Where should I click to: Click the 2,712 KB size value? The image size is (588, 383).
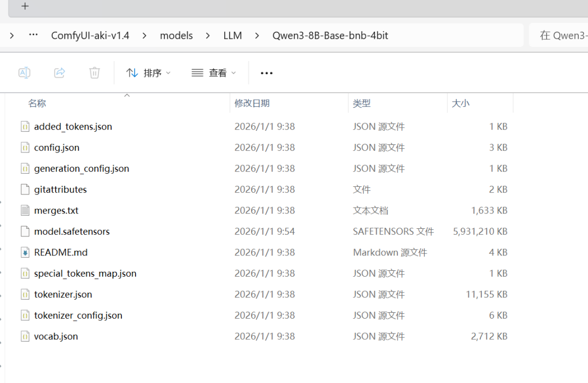coord(489,337)
